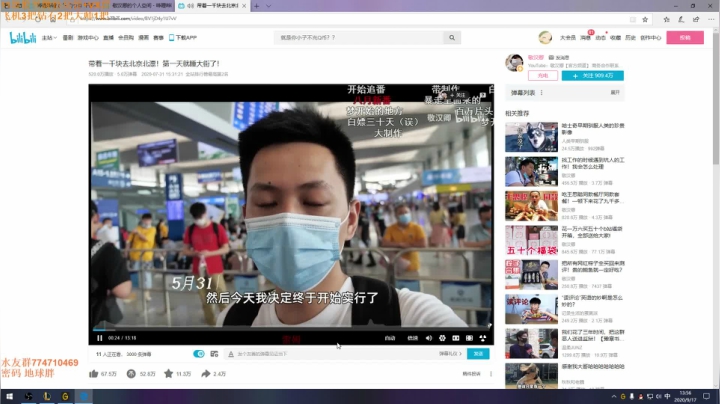720x404 pixels.
Task: Click the 下载APP link
Action: [x=183, y=38]
